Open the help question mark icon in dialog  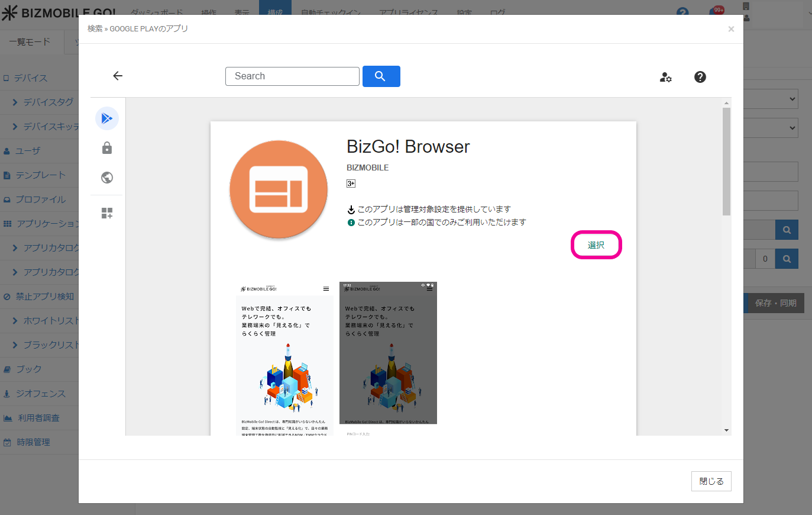(x=700, y=77)
